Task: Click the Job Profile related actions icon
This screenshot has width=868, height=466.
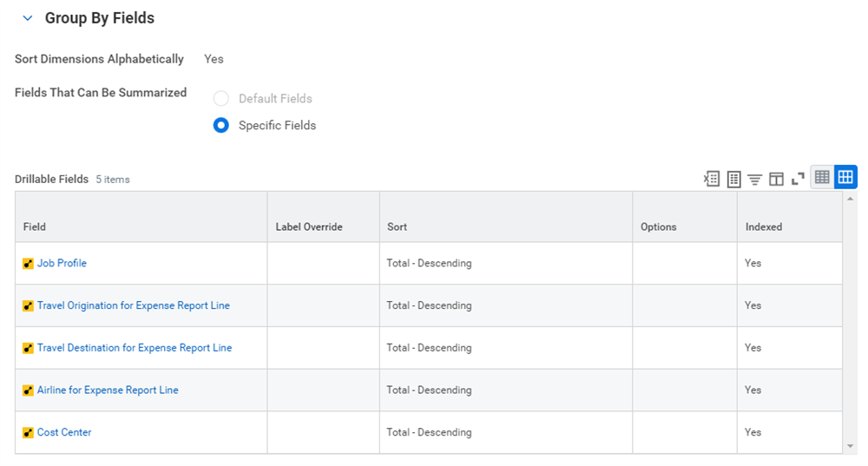Action: click(28, 264)
